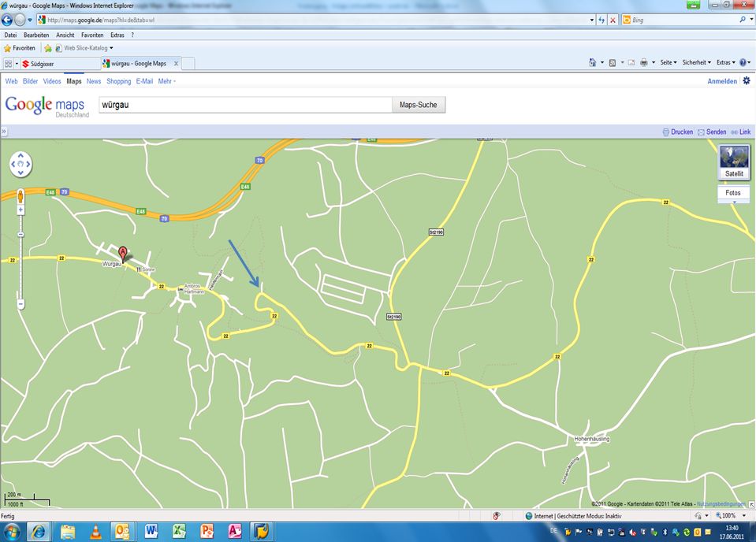This screenshot has width=756, height=542.
Task: Open the Sicherheit dropdown menu
Action: 697,63
